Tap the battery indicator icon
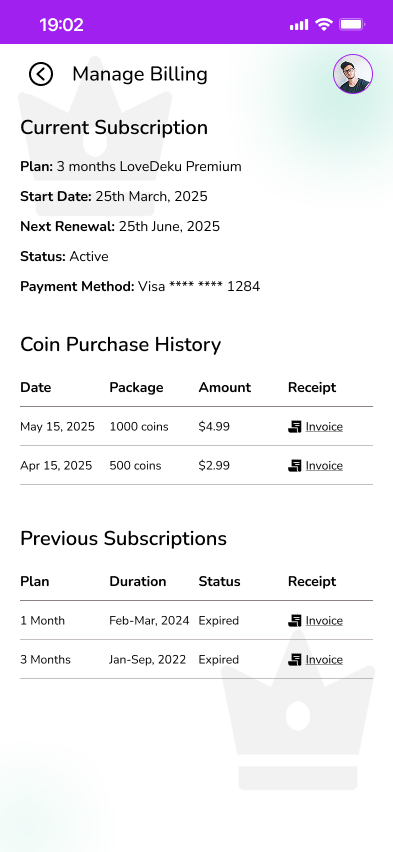Screen dimensions: 393x852 (x=352, y=24)
